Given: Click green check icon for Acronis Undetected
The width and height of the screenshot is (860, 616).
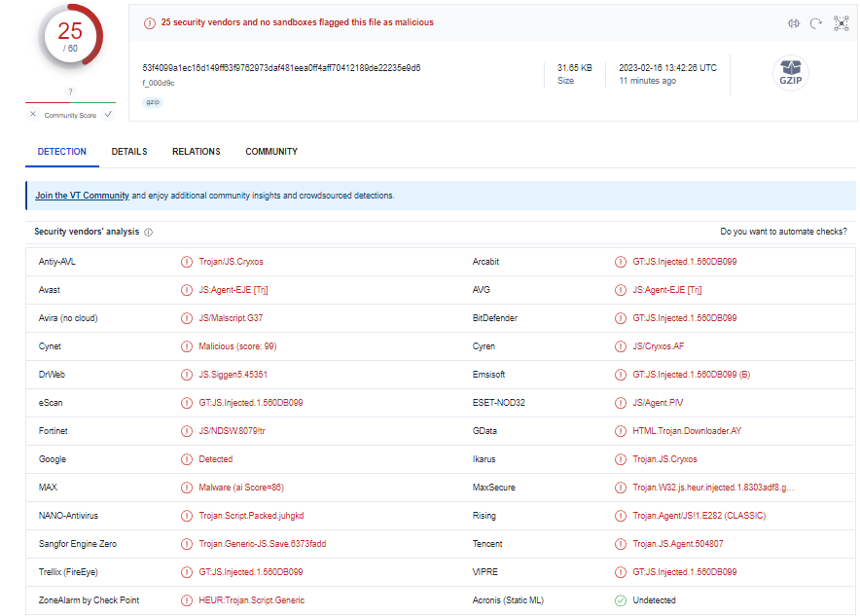Looking at the screenshot, I should [x=620, y=600].
